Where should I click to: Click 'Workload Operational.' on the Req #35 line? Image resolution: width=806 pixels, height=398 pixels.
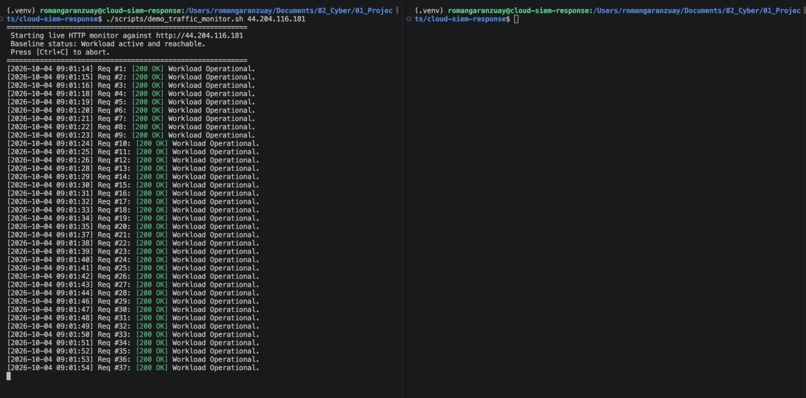pyautogui.click(x=215, y=351)
